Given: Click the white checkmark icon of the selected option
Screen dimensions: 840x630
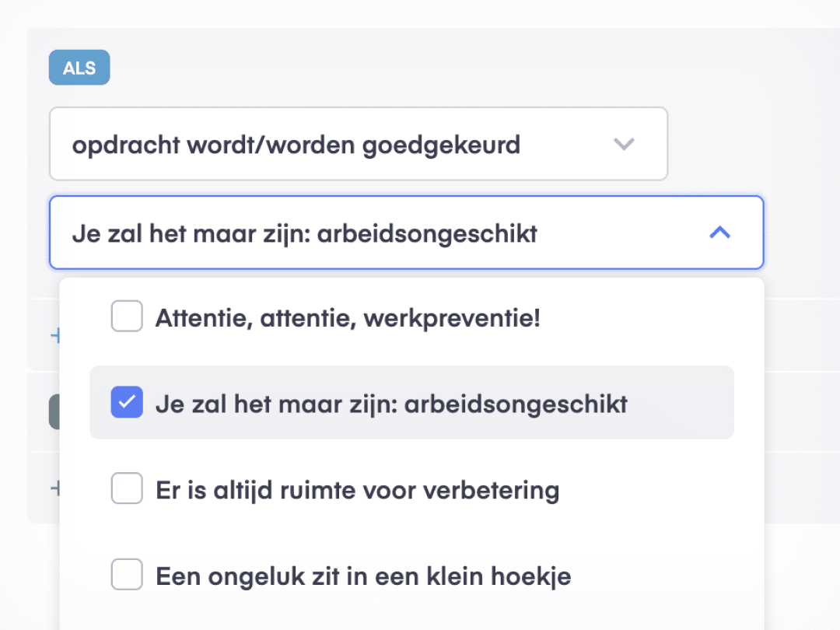Looking at the screenshot, I should point(127,403).
